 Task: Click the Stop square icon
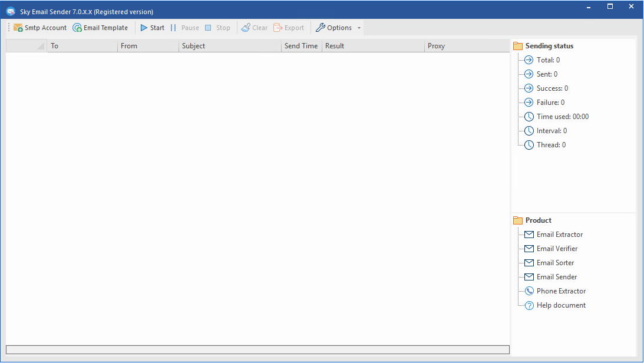208,28
